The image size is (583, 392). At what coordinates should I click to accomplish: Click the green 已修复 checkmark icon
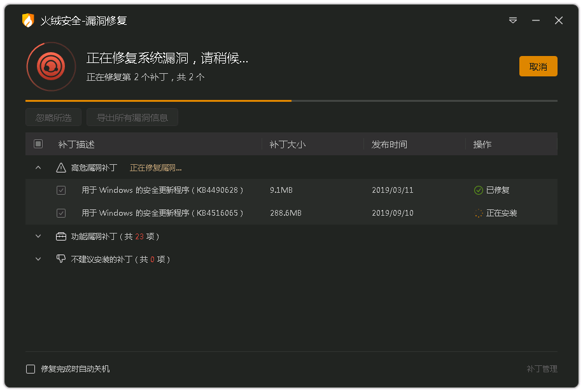click(x=479, y=190)
